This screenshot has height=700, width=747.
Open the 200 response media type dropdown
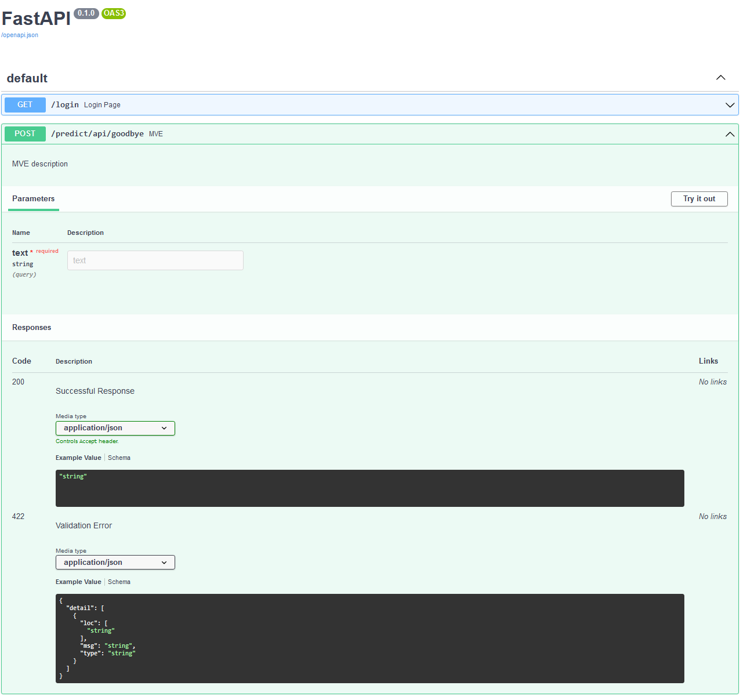coord(115,428)
